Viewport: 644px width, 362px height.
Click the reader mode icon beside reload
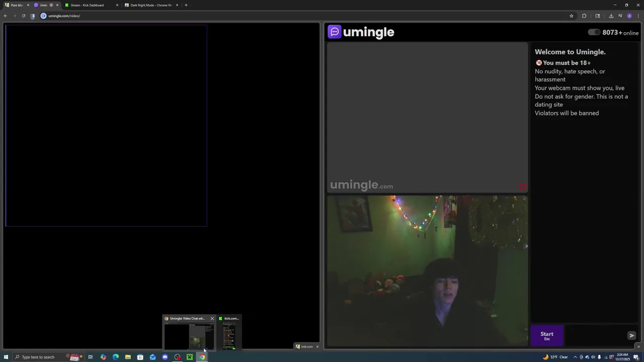click(33, 16)
